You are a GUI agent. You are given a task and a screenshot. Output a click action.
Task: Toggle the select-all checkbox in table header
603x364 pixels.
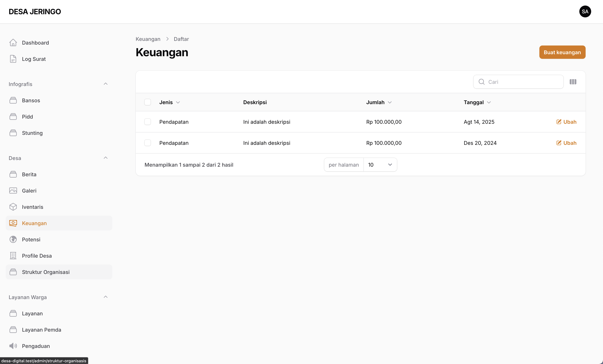point(148,102)
